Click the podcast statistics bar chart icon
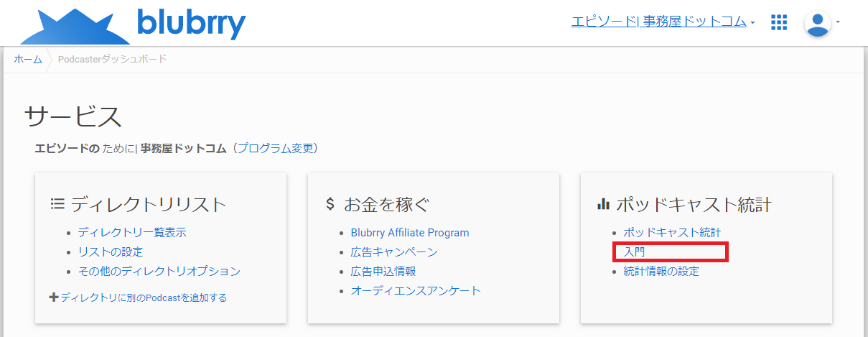This screenshot has height=337, width=868. [603, 204]
